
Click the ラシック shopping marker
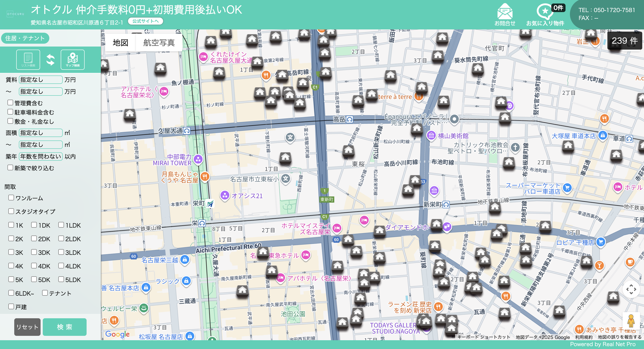click(x=186, y=281)
